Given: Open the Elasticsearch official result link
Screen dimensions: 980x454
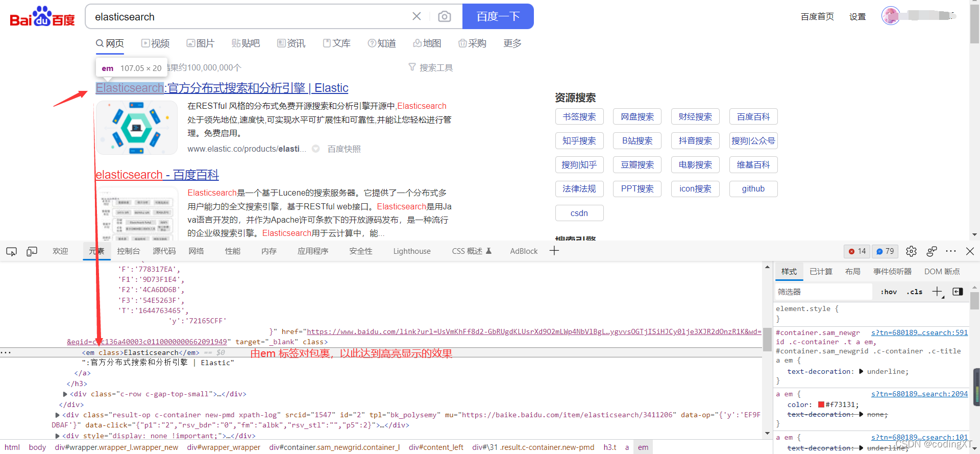Looking at the screenshot, I should [222, 88].
